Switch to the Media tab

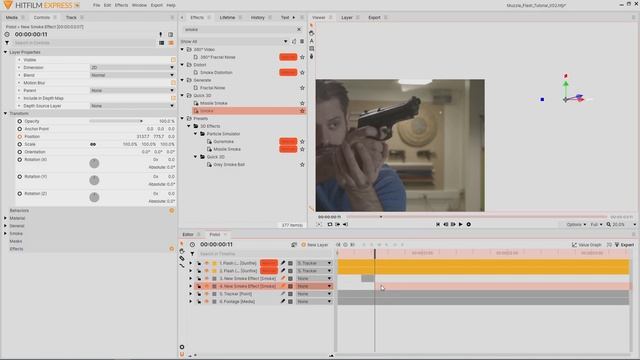(x=12, y=18)
